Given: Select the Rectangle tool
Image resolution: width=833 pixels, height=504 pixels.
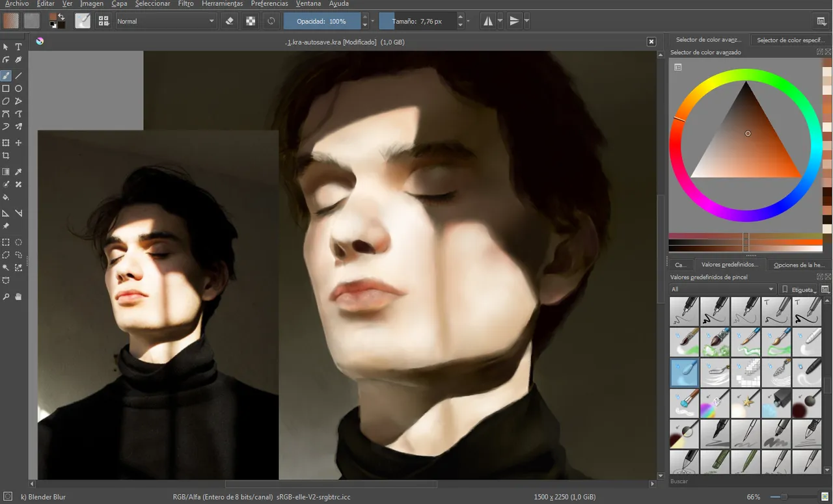Looking at the screenshot, I should pos(6,88).
